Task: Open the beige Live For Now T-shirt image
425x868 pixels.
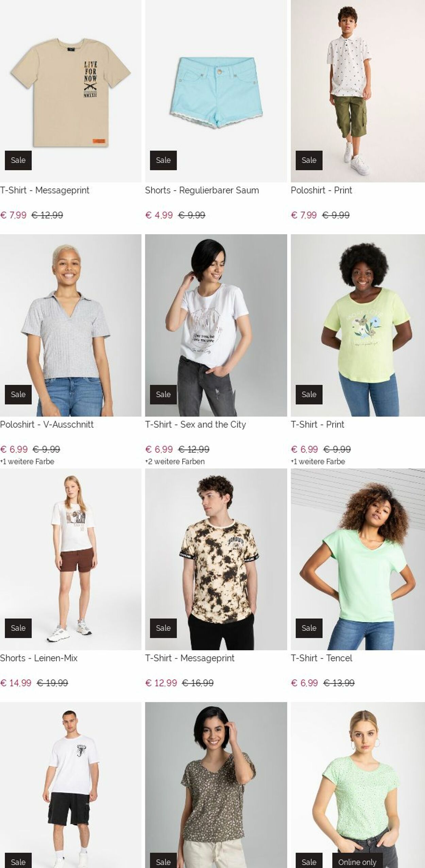Action: (70, 91)
